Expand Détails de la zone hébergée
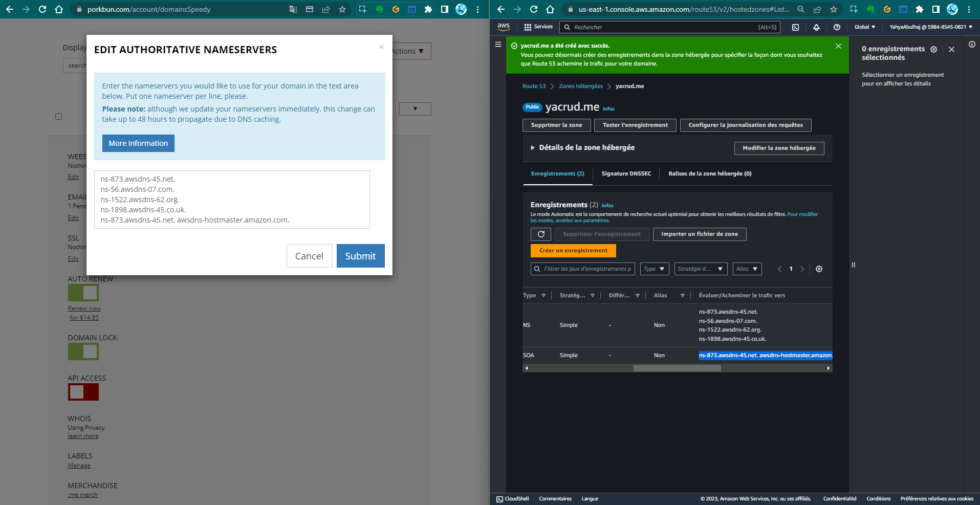This screenshot has height=505, width=980. click(x=582, y=147)
